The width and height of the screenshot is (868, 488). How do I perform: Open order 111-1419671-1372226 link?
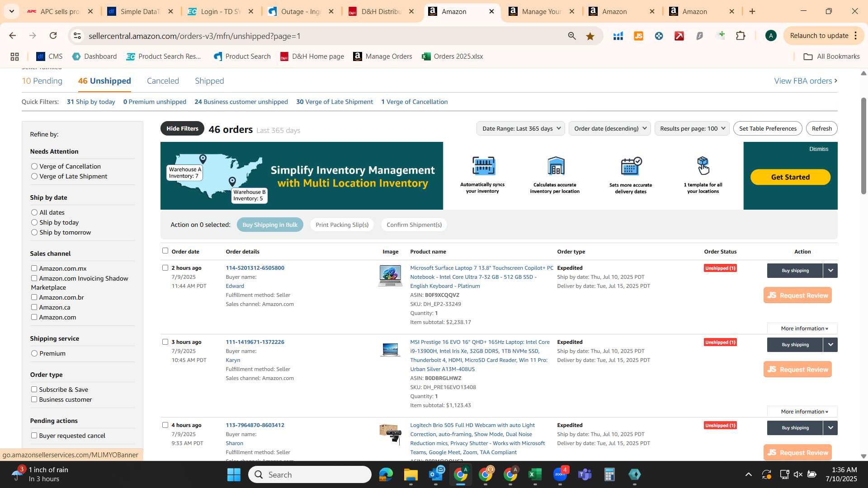click(255, 342)
